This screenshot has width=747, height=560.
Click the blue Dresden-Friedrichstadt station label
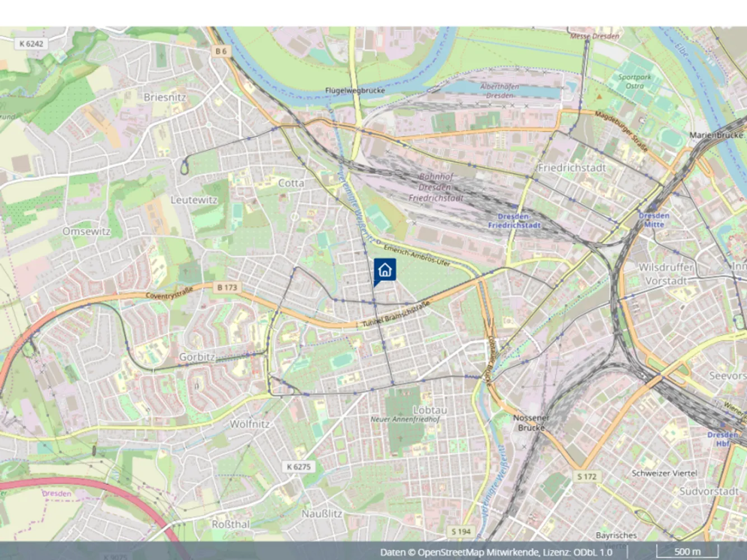[x=514, y=221]
